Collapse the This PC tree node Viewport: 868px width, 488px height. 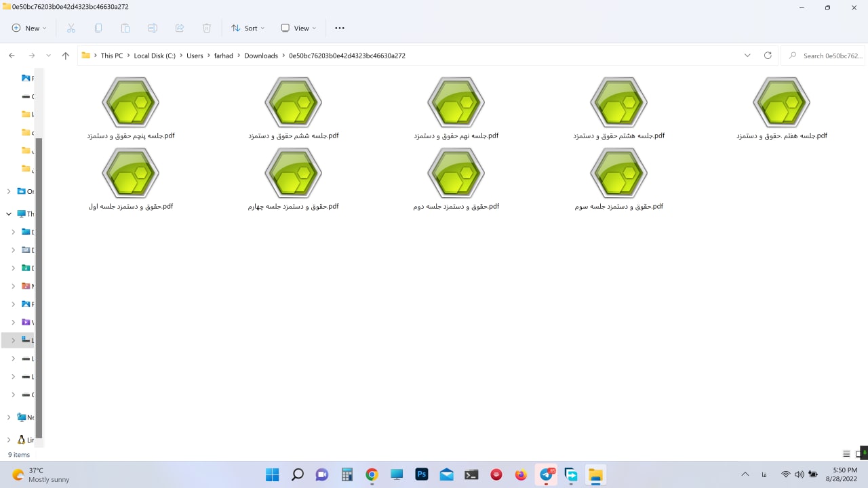[9, 213]
